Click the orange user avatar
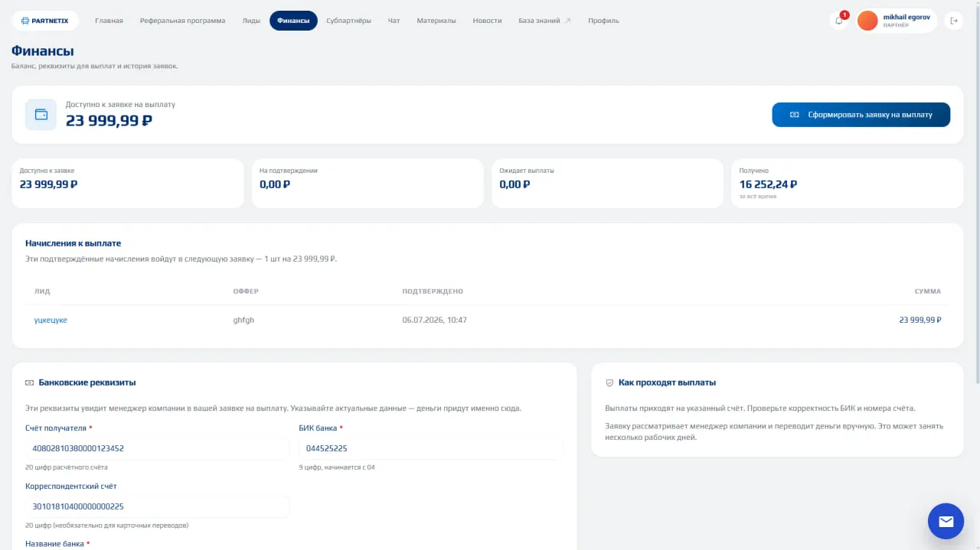Viewport: 980px width, 550px height. (867, 21)
